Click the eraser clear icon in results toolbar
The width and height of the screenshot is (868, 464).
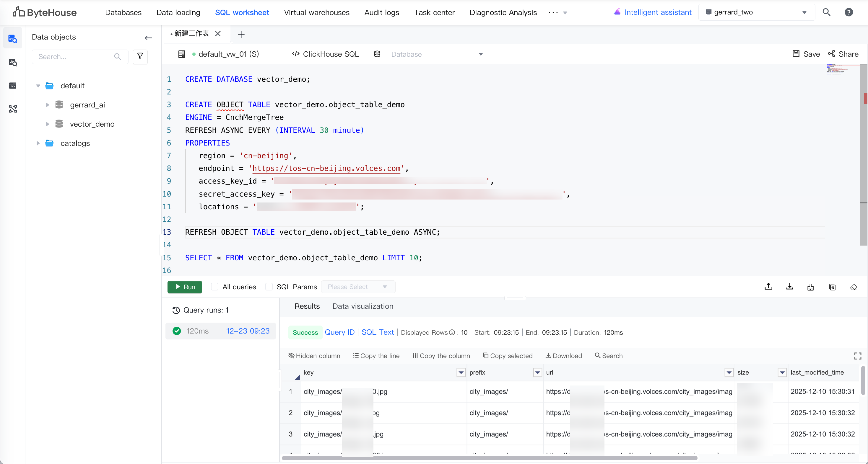point(853,287)
